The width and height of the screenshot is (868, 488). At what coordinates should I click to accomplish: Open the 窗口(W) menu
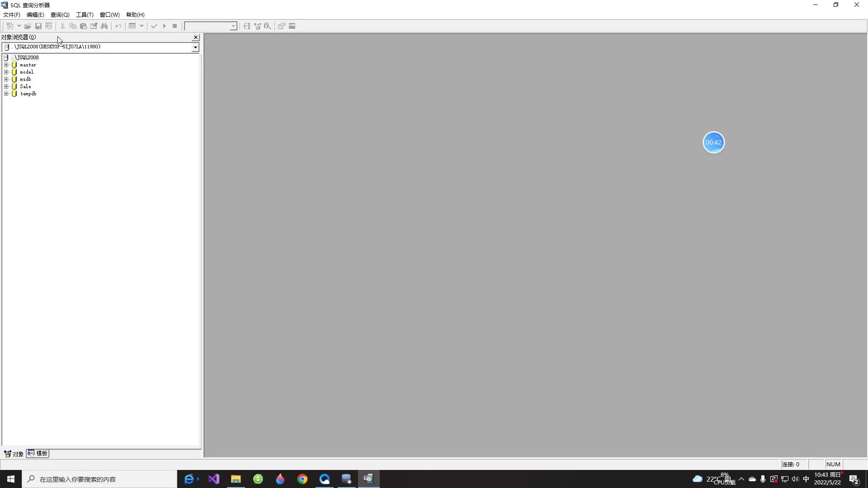tap(109, 15)
